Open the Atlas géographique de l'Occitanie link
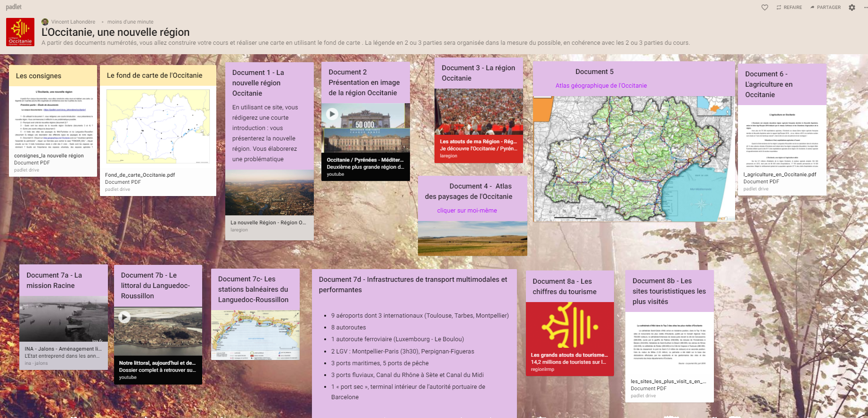Viewport: 868px width, 418px height. click(601, 86)
